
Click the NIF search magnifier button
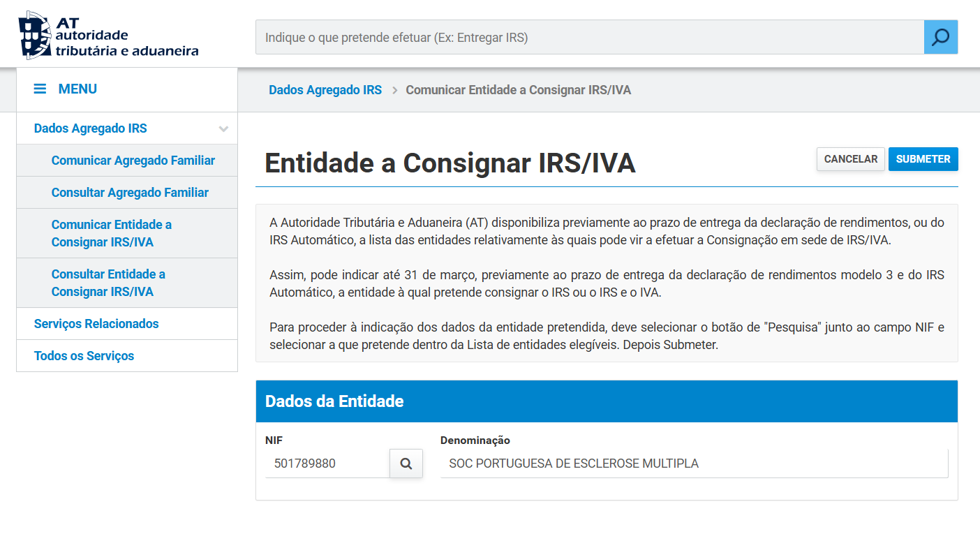[406, 464]
